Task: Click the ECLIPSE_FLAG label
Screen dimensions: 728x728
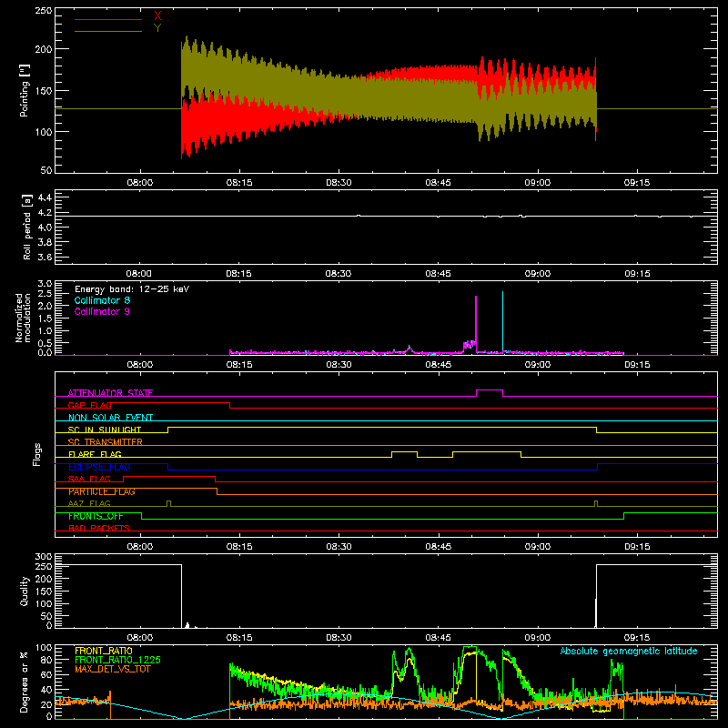Action: 99,467
